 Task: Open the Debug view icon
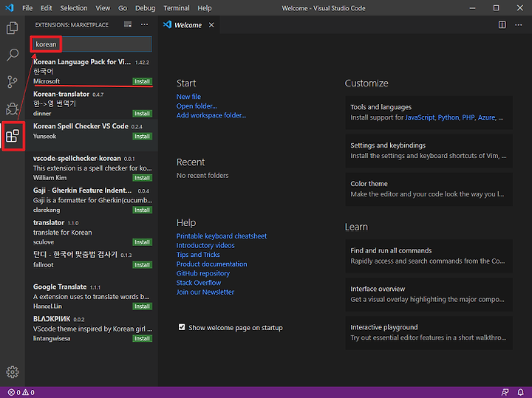tap(13, 109)
